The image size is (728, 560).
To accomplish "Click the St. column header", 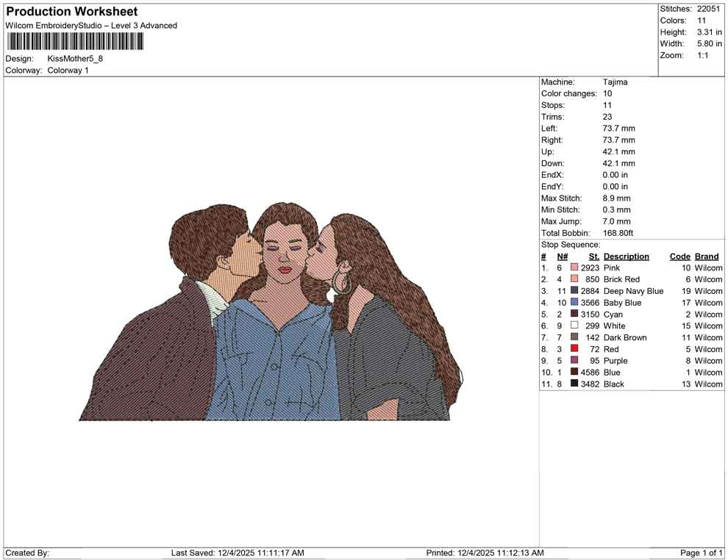I will tap(593, 256).
